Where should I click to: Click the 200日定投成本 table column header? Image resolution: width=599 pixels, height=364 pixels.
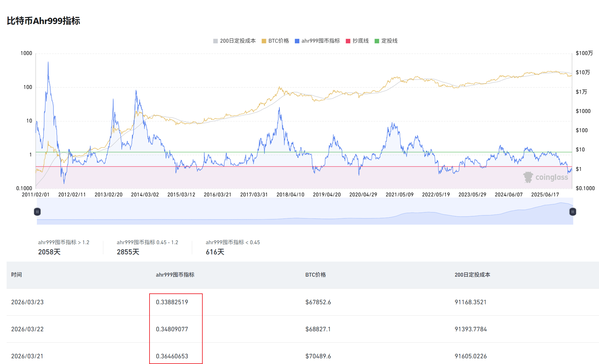pyautogui.click(x=472, y=275)
